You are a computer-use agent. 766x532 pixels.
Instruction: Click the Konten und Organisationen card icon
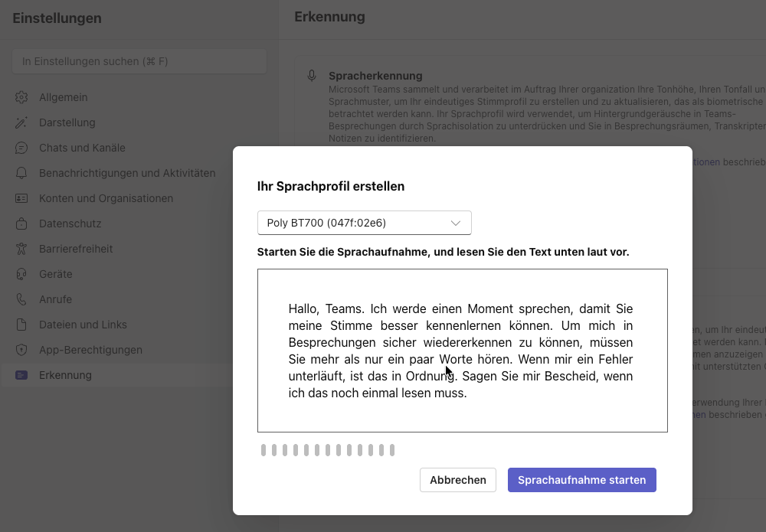pos(21,198)
